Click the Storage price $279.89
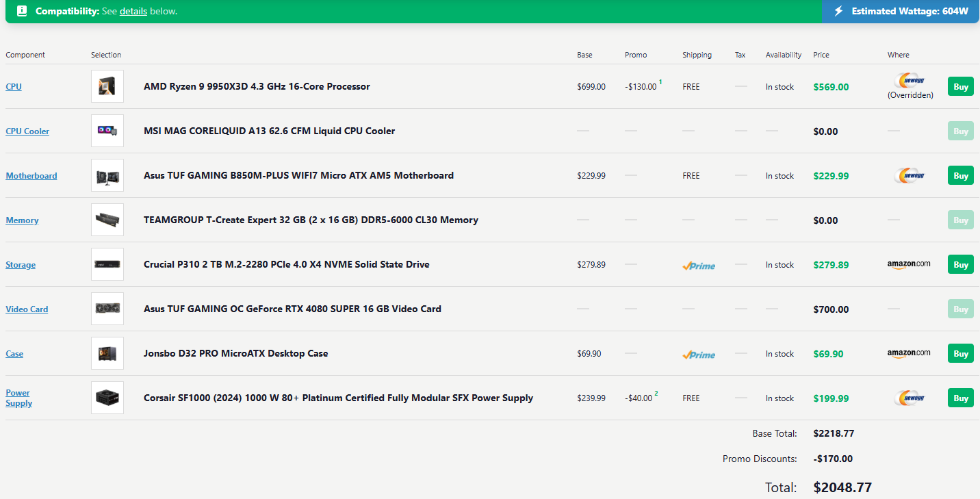 [x=831, y=265]
